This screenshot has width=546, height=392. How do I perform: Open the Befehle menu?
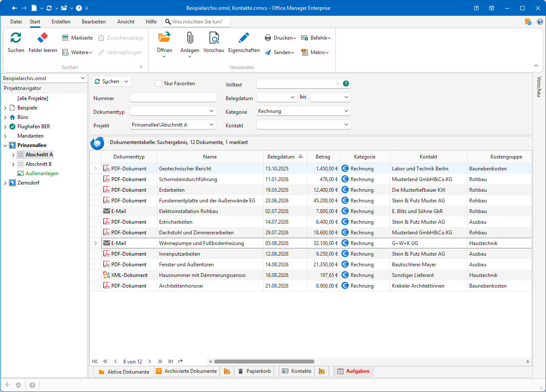(316, 38)
